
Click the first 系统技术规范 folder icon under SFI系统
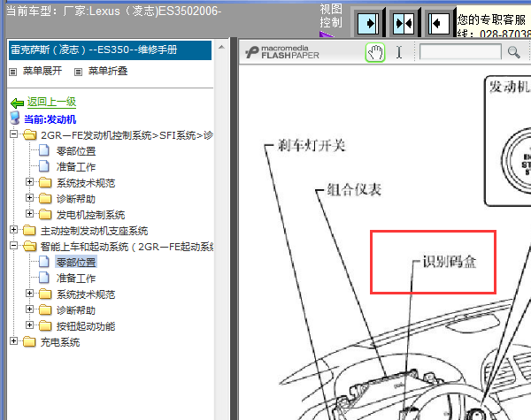point(45,182)
